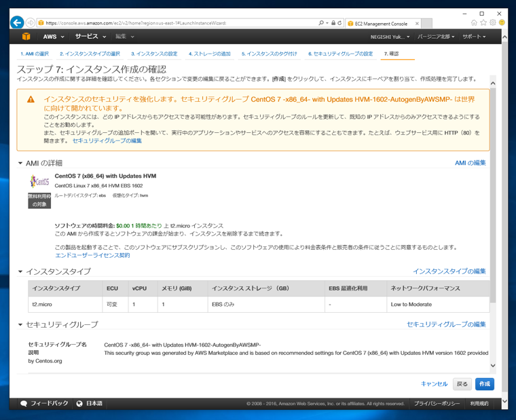Screen dimensions: 516x420
Task: Click the EBS のみ storage cell
Action: coord(266,305)
